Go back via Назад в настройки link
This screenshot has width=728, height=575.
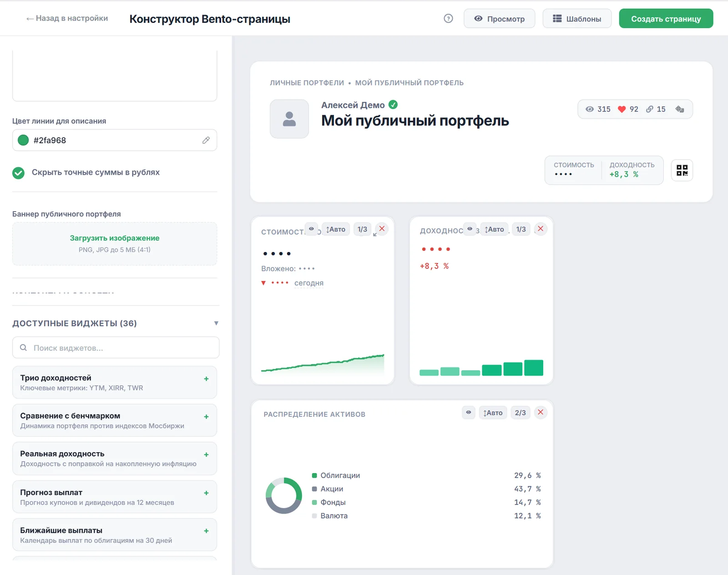pyautogui.click(x=67, y=18)
